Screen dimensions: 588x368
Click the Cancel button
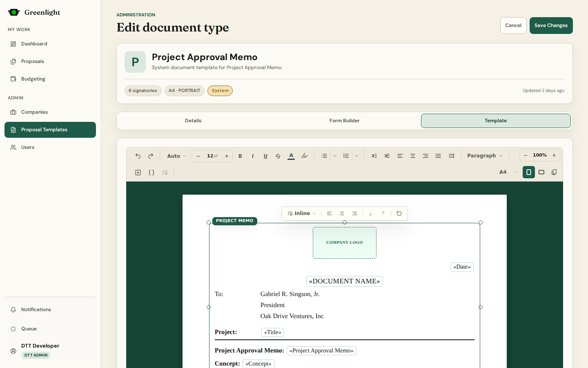click(513, 25)
